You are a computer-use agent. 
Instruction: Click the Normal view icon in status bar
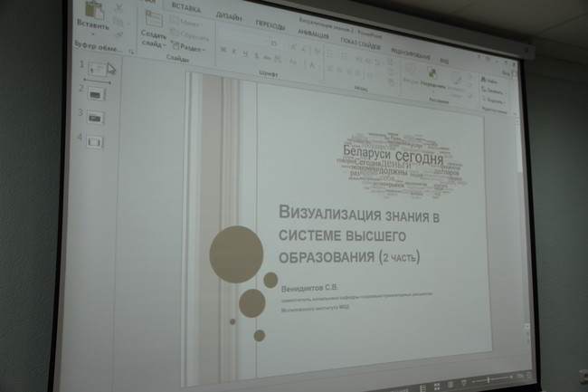point(422,388)
